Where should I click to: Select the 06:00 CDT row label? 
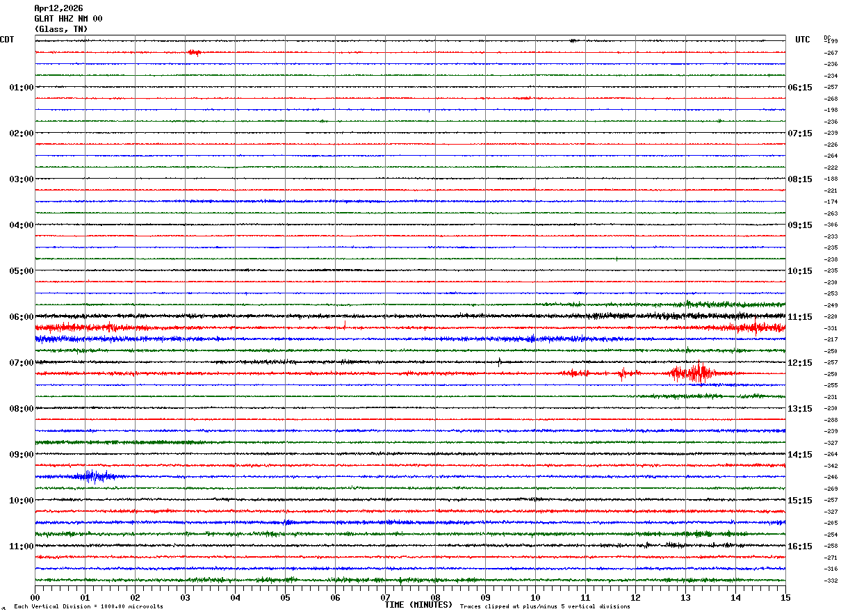point(21,317)
